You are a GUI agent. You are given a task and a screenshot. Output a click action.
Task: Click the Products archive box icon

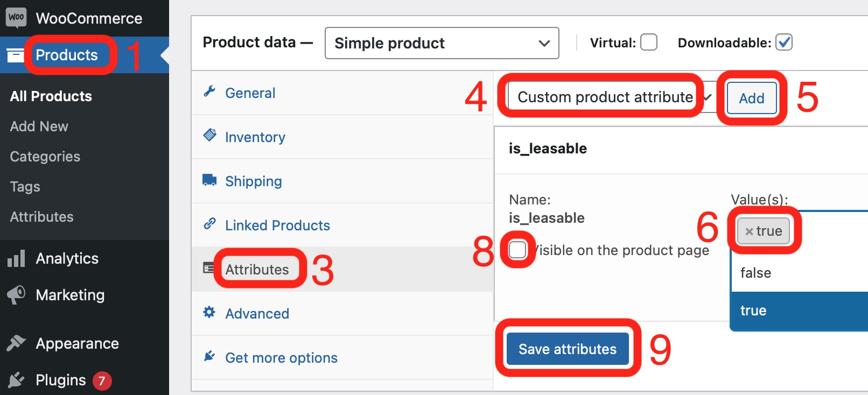click(x=16, y=55)
